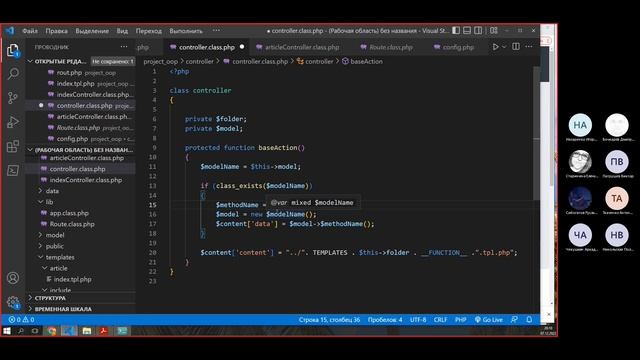Open the Вид menu
The width and height of the screenshot is (640, 360).
click(x=122, y=31)
